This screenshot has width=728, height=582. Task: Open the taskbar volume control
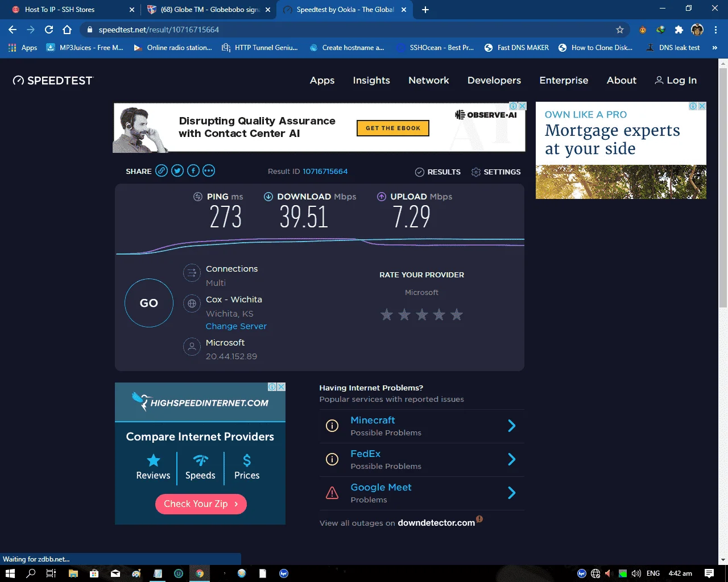[636, 573]
